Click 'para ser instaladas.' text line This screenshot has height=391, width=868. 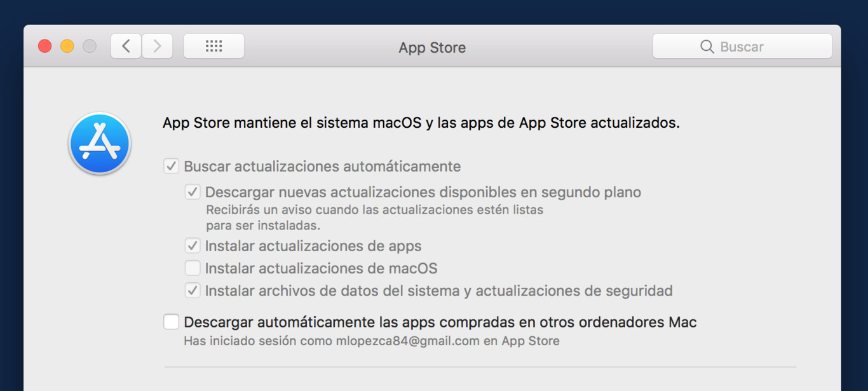pos(263,226)
